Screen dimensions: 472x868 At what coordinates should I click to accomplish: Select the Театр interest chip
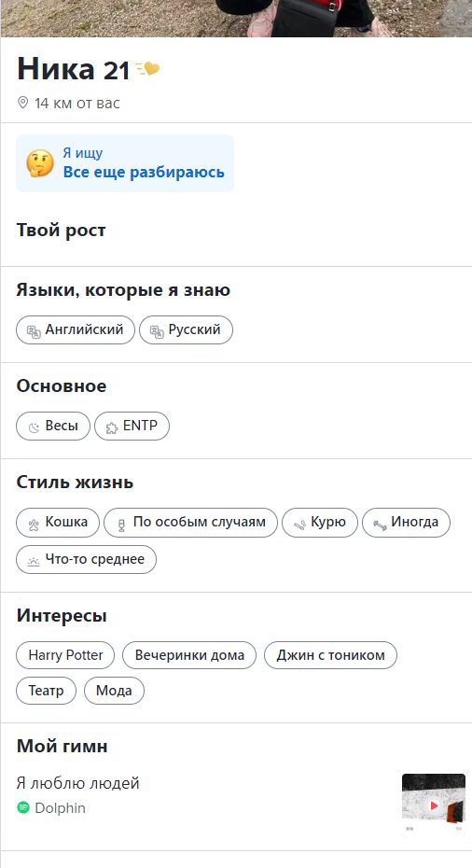coord(46,691)
